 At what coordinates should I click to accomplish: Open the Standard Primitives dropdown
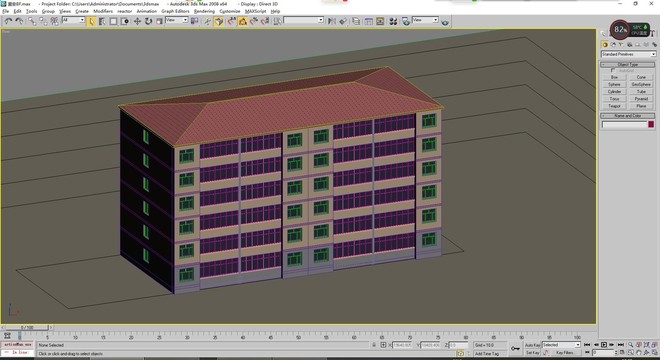[628, 54]
